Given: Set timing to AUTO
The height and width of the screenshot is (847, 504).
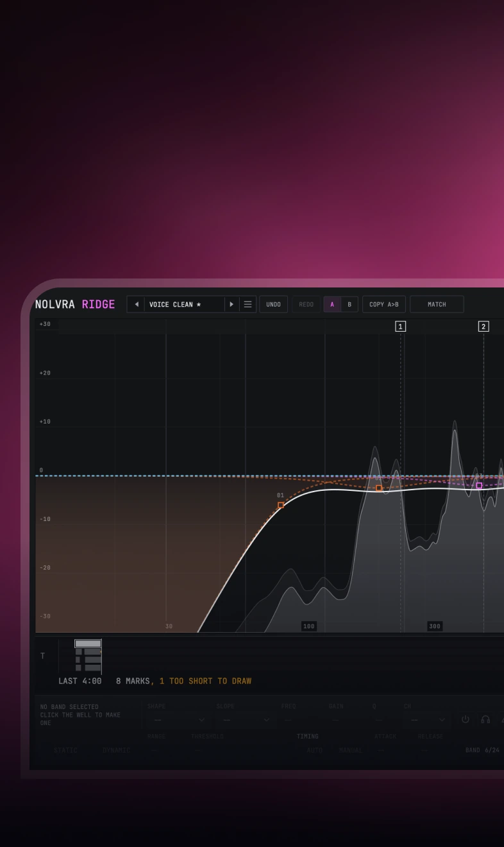Looking at the screenshot, I should click(315, 750).
